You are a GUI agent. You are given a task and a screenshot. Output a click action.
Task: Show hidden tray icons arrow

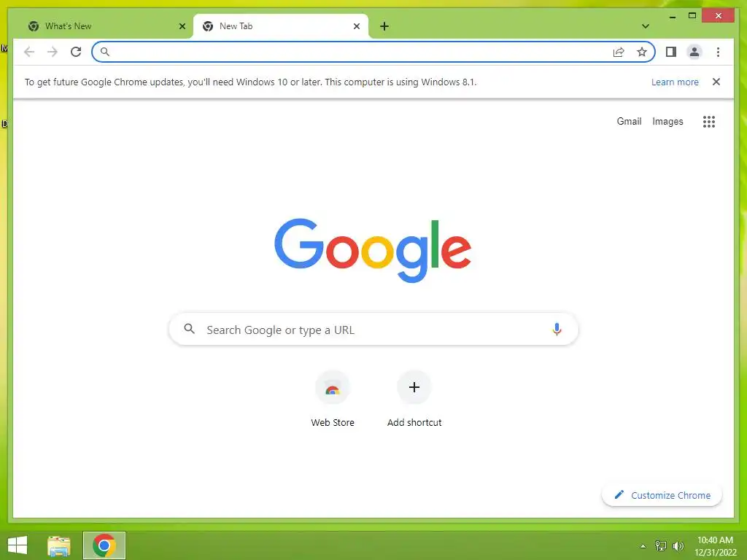tap(643, 546)
